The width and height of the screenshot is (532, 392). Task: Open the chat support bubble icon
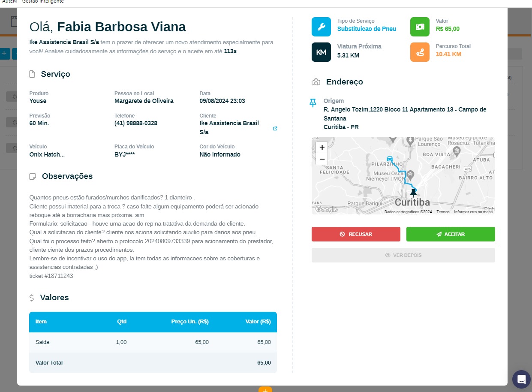pos(521,379)
